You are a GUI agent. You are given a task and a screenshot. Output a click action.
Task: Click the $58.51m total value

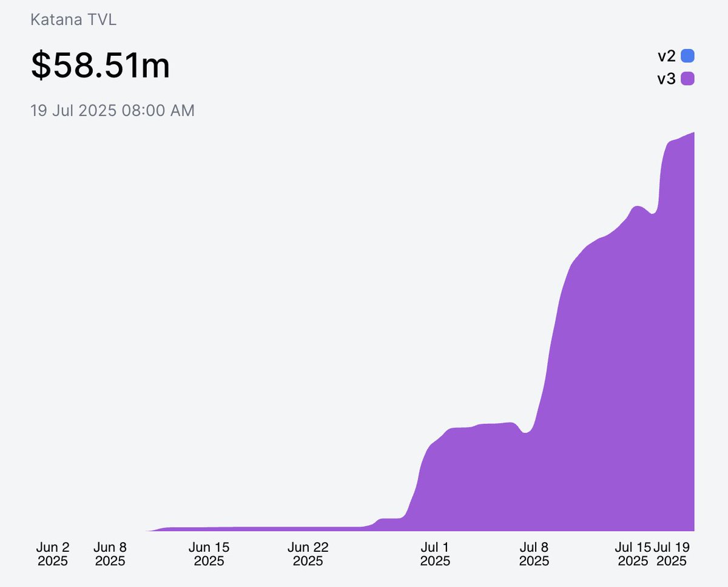[x=101, y=65]
